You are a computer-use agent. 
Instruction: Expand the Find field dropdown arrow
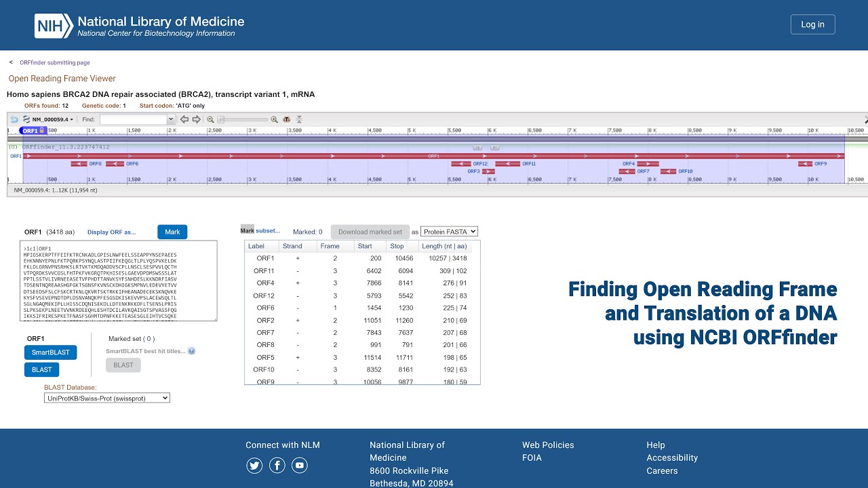(x=171, y=119)
